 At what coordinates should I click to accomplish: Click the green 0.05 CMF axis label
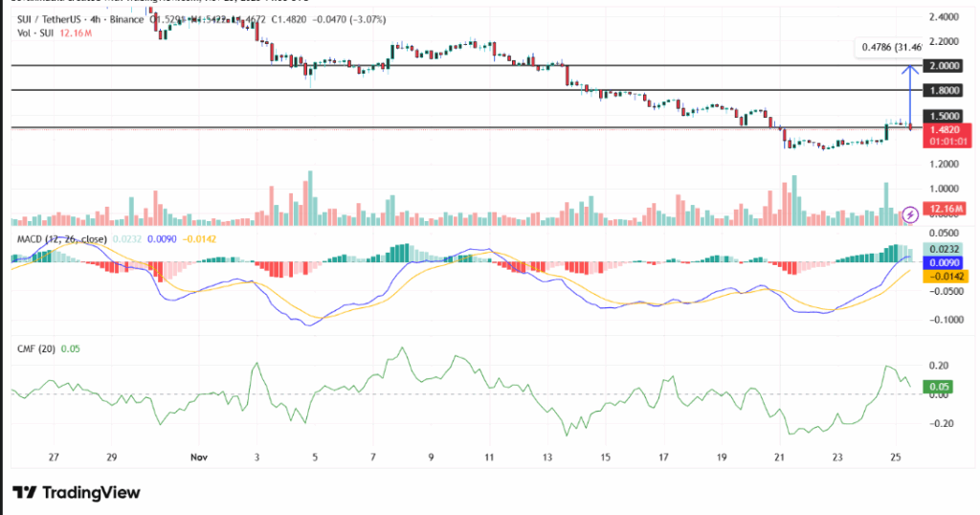coord(940,387)
